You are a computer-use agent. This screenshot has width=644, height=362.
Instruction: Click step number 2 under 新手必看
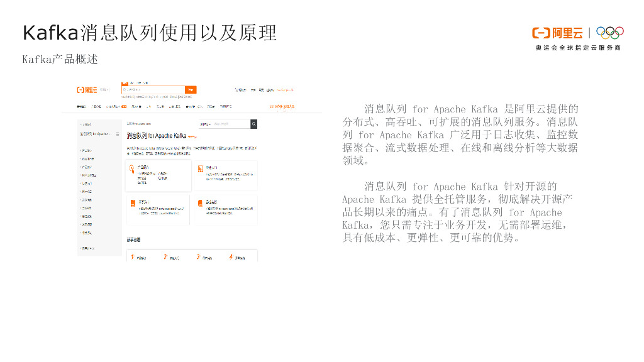click(x=165, y=257)
